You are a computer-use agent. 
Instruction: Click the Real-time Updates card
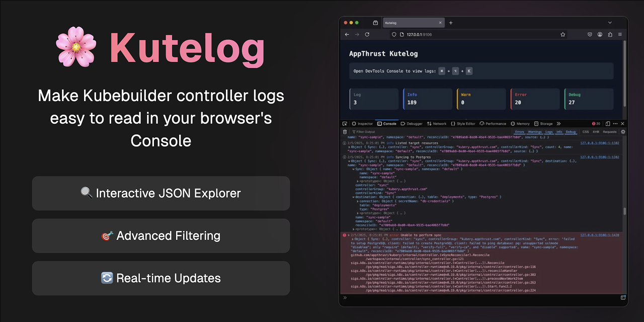click(161, 278)
